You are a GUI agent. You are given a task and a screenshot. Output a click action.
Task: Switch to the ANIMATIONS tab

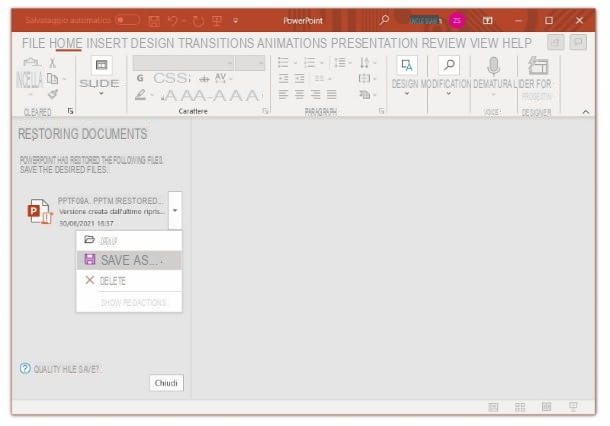[292, 43]
